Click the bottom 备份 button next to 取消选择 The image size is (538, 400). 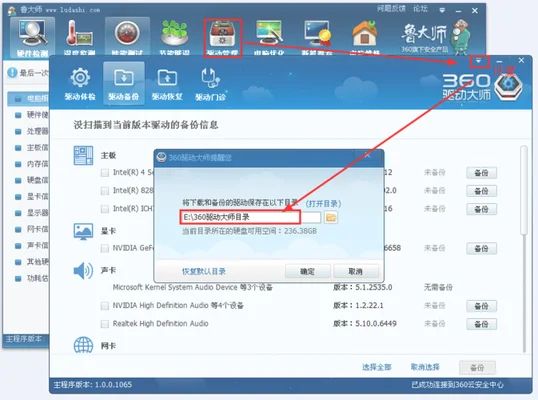coord(477,368)
